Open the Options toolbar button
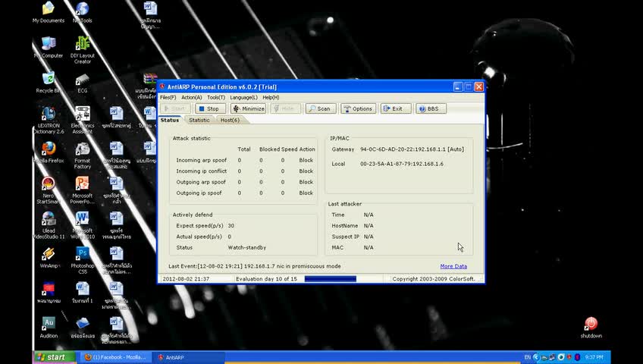643x364 pixels. tap(358, 108)
